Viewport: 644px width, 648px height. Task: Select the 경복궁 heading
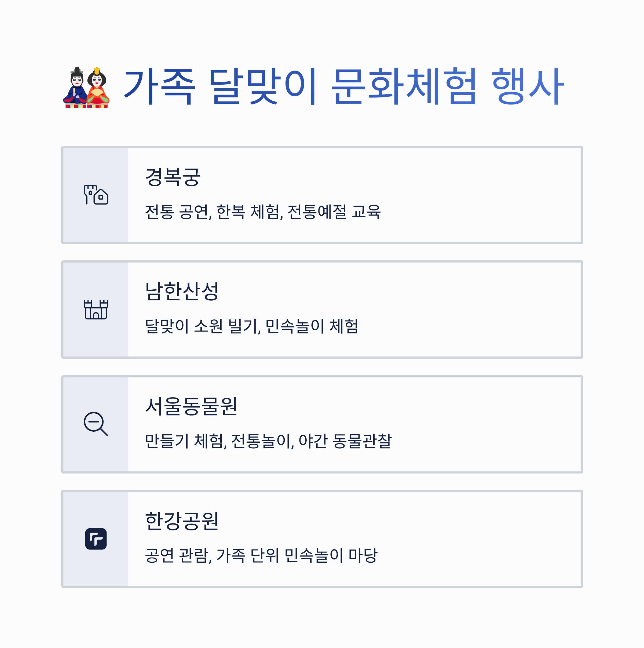coord(173,177)
